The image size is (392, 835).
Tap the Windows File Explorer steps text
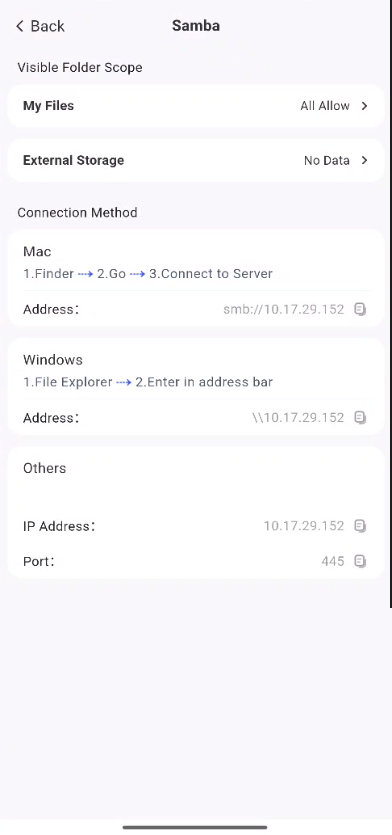coord(148,382)
